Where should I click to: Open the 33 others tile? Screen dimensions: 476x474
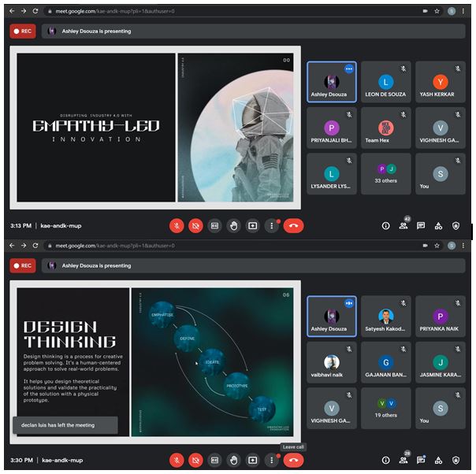(386, 174)
